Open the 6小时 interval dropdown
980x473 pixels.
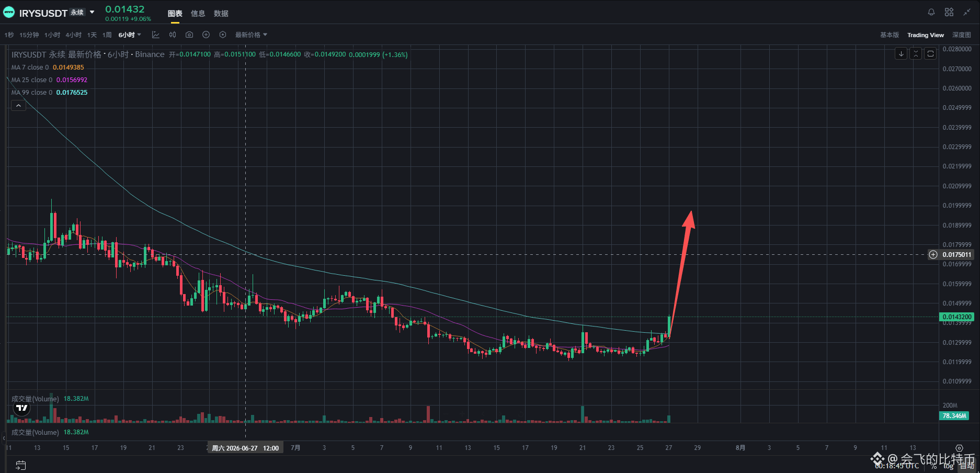(x=130, y=35)
